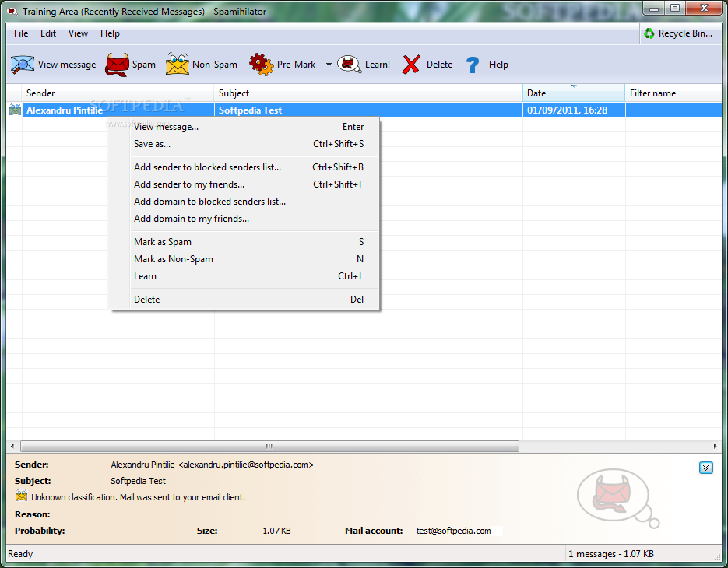Click the 'Non-Spam' toolbar label
The image size is (728, 568).
click(214, 65)
